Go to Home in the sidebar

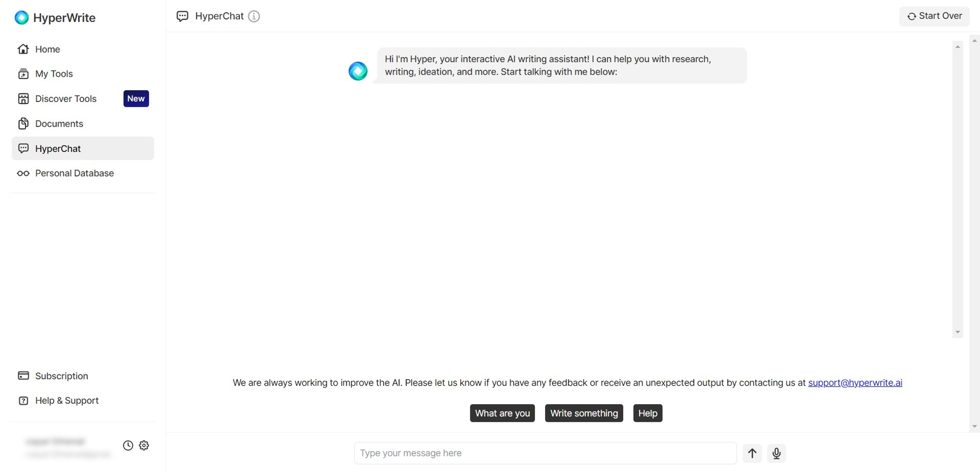click(48, 49)
